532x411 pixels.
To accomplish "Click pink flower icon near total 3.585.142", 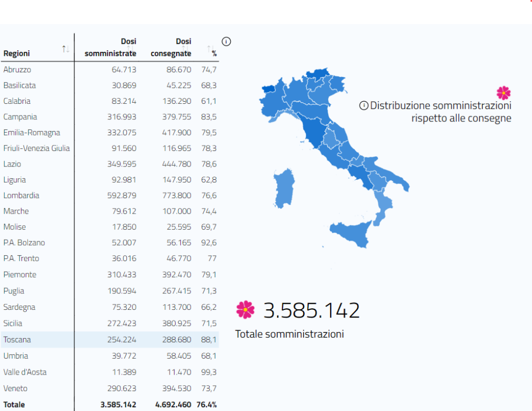I will [245, 309].
